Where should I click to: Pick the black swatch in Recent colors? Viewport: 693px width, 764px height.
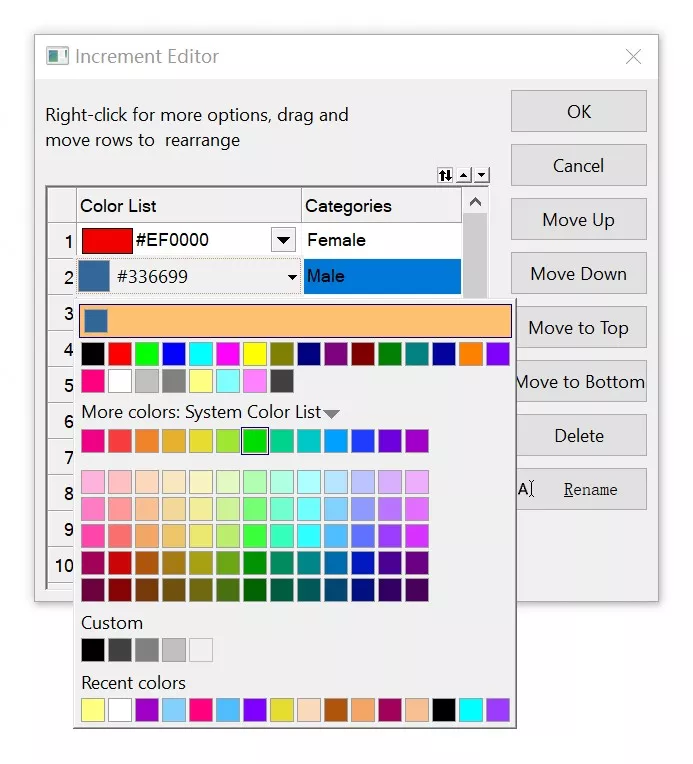click(444, 710)
